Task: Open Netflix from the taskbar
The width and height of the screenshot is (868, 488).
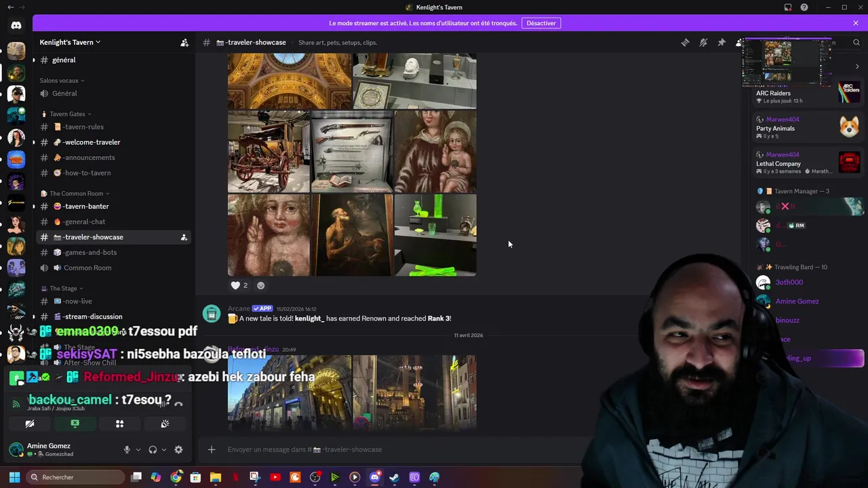Action: (x=235, y=477)
